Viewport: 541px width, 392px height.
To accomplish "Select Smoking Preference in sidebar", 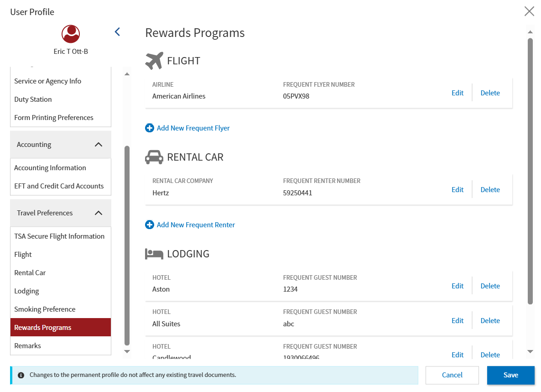I will [x=45, y=309].
